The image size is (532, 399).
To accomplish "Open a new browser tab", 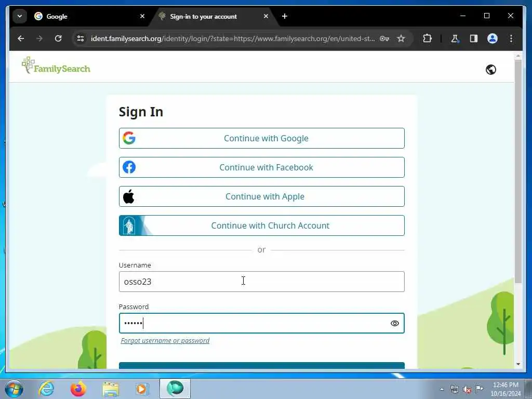I will tap(285, 16).
